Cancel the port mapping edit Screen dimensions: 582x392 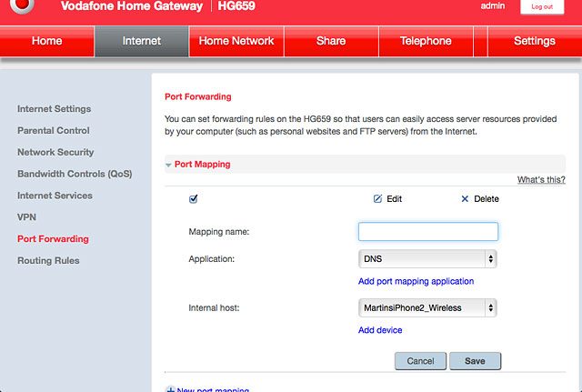coord(420,361)
